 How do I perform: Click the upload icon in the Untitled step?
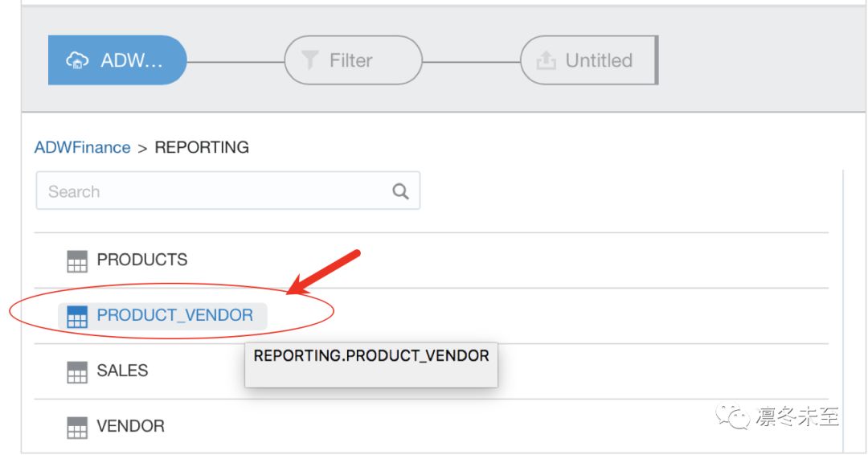(x=546, y=60)
